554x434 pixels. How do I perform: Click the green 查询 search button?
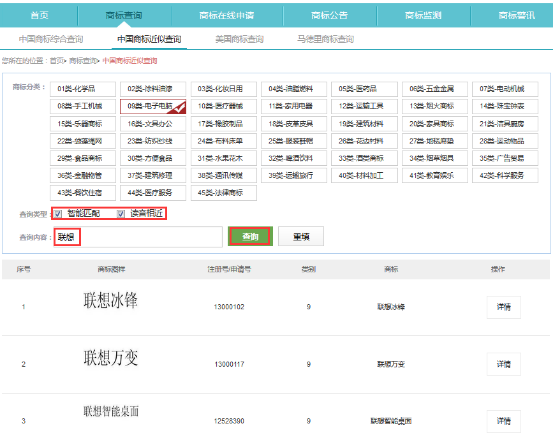tap(250, 236)
